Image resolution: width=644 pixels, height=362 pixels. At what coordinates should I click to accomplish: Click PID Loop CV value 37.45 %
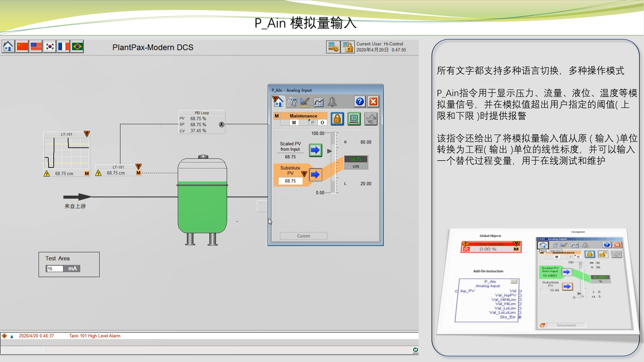[198, 131]
